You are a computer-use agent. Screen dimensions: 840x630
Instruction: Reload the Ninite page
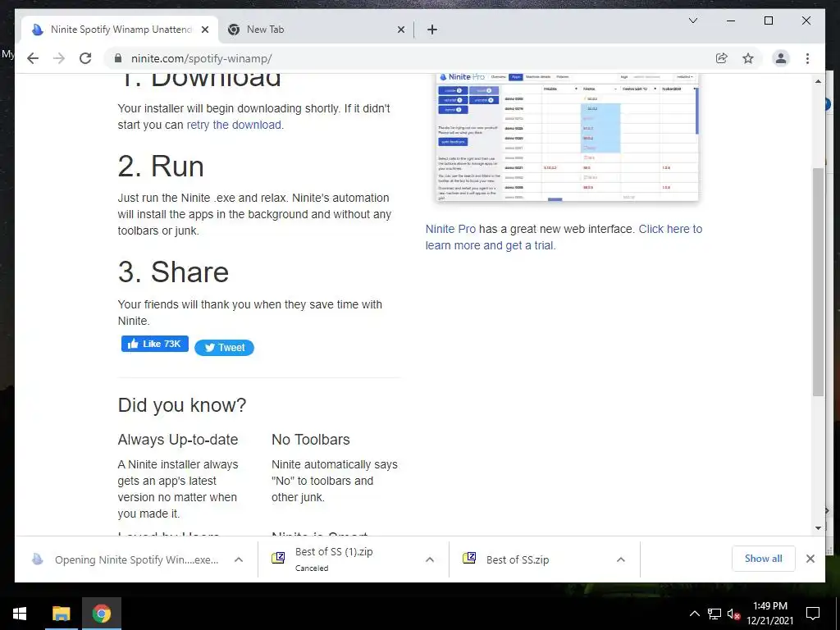pos(85,58)
